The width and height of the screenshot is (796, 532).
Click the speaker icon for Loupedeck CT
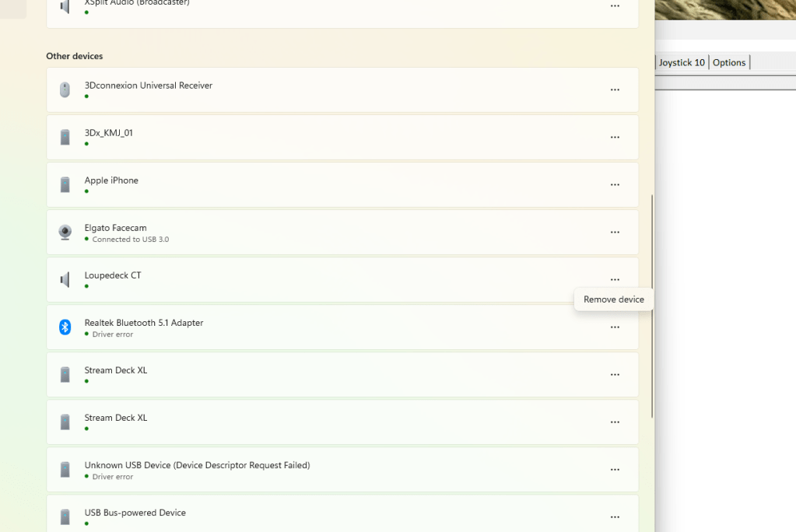(x=65, y=280)
